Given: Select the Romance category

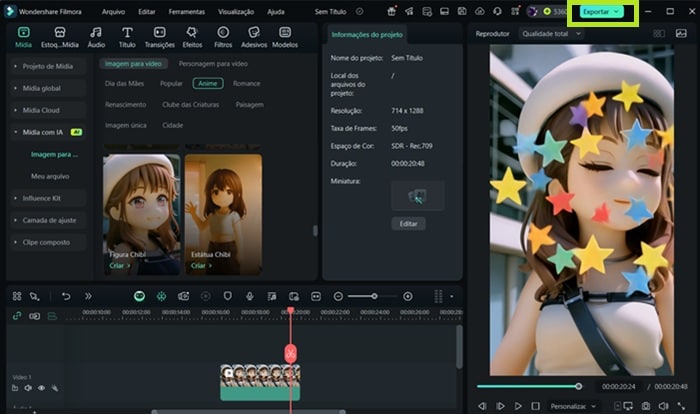Looking at the screenshot, I should pos(246,83).
